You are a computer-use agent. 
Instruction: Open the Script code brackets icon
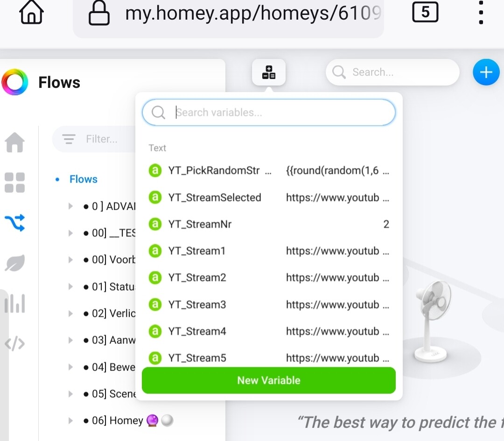(x=14, y=344)
